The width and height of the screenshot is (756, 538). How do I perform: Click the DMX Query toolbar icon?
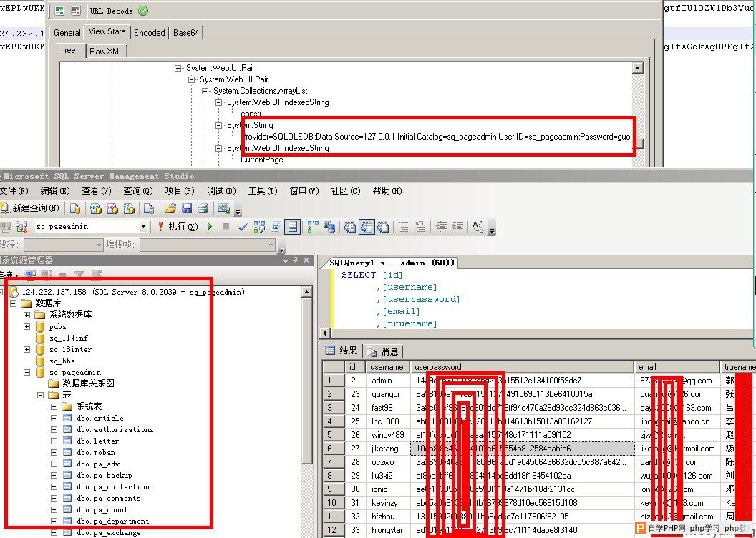click(112, 208)
